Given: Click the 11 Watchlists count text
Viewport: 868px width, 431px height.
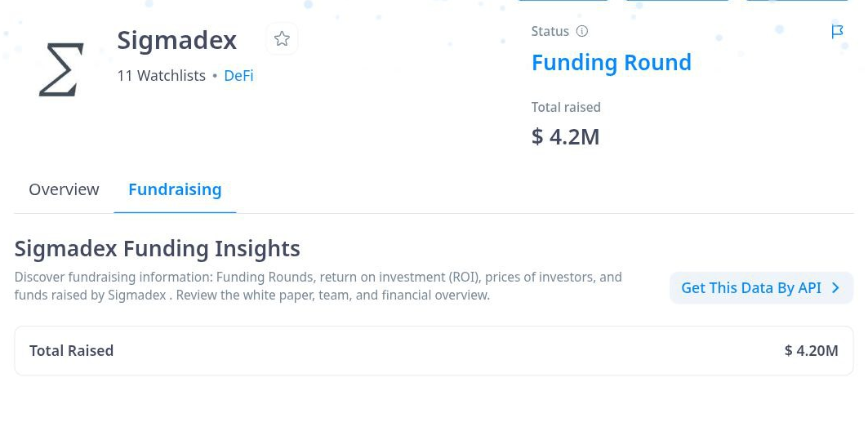Looking at the screenshot, I should pos(161,76).
